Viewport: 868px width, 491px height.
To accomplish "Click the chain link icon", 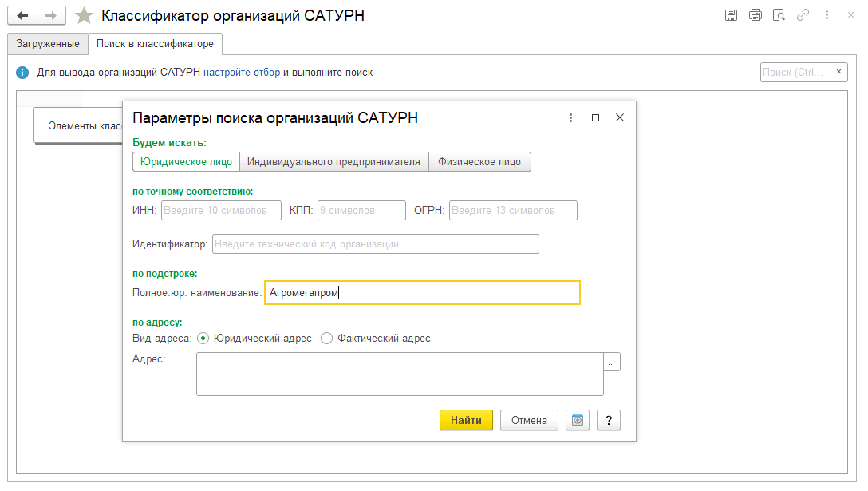I will click(803, 15).
